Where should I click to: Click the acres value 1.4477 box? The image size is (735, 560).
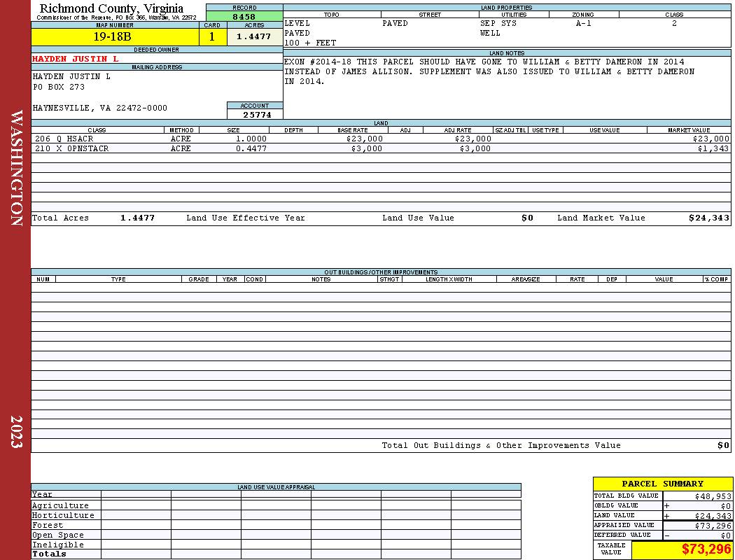(255, 36)
